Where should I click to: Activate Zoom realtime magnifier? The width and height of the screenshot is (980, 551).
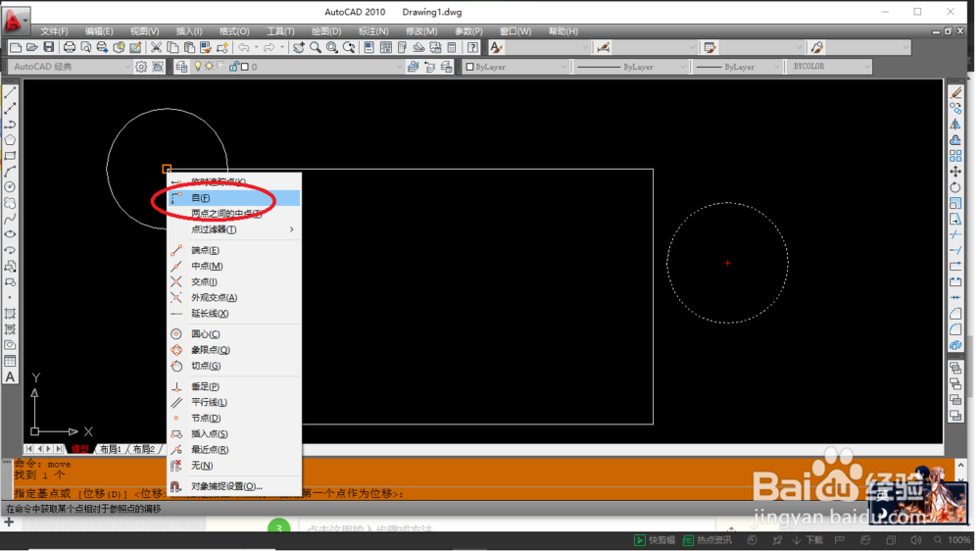pos(315,47)
